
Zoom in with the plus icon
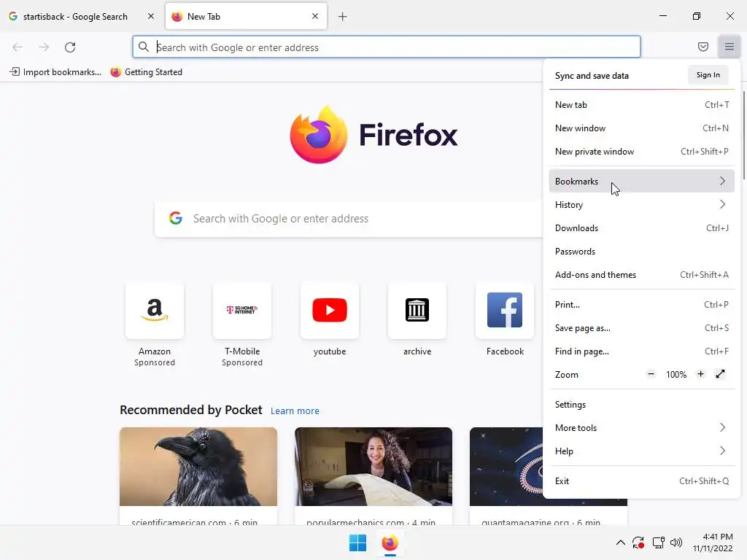(x=700, y=374)
